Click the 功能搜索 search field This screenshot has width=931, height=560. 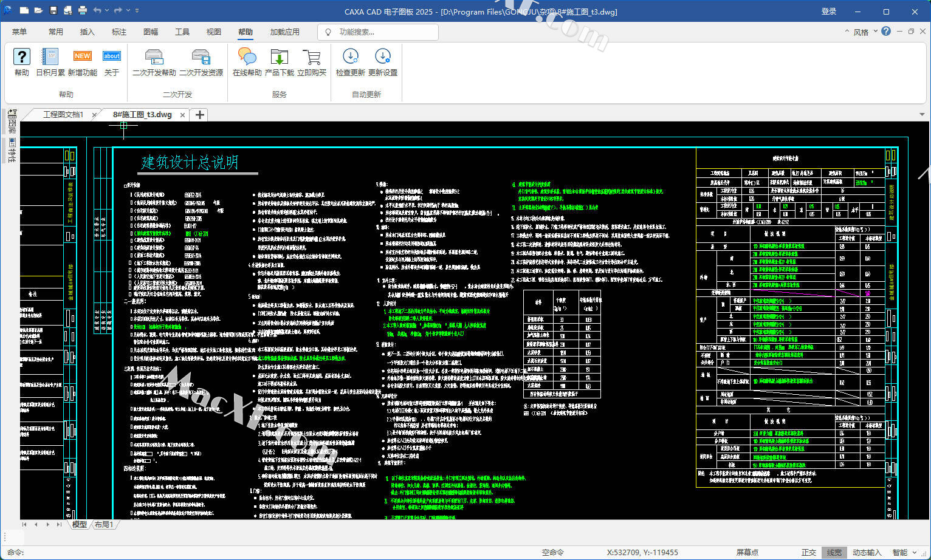pos(378,32)
